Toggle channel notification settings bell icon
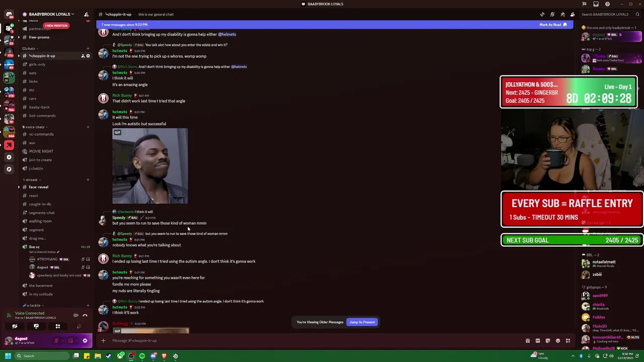Screen dimensions: 644x362 tap(552, 14)
